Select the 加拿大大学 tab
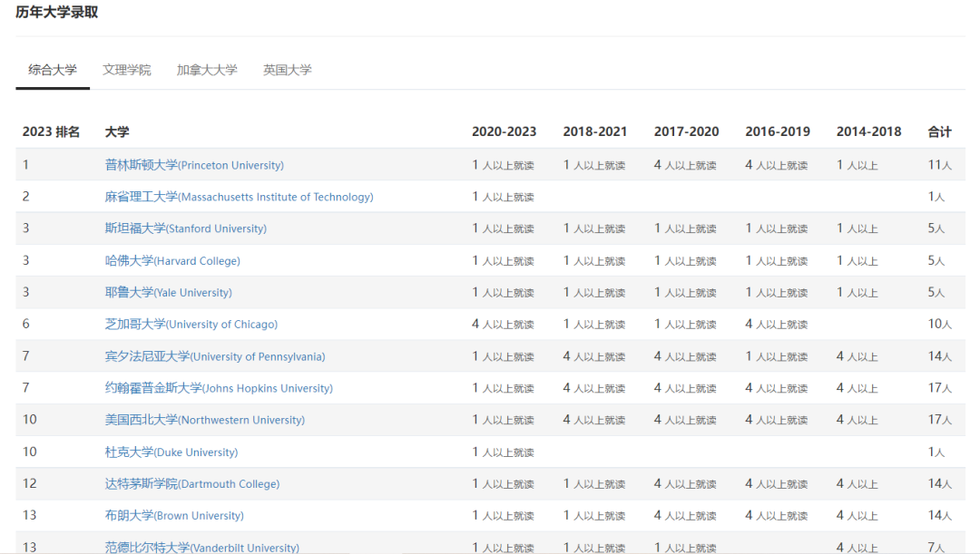The width and height of the screenshot is (980, 554). (x=207, y=70)
